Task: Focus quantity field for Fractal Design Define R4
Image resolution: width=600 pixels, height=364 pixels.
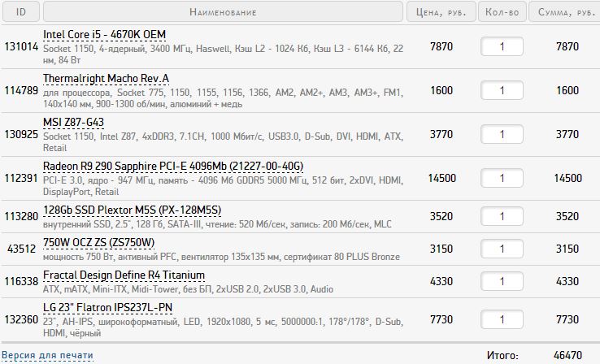Action: point(502,281)
